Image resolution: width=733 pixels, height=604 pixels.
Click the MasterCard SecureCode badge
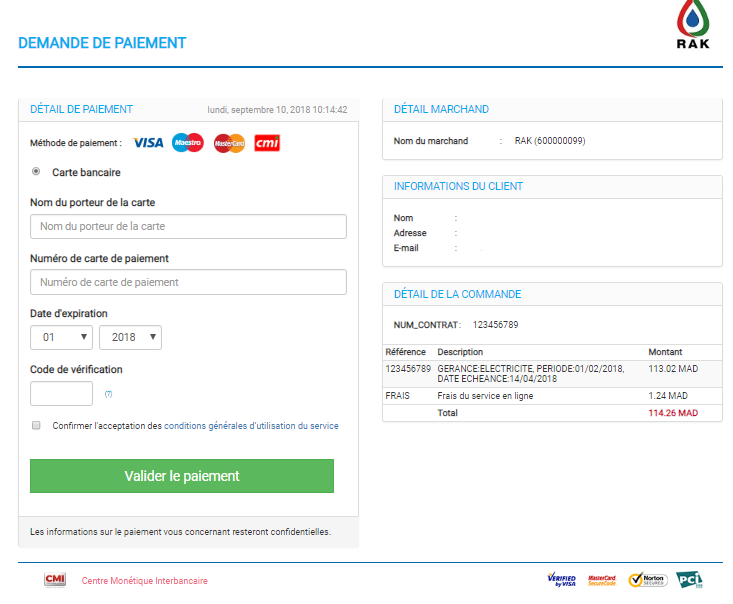click(x=602, y=580)
